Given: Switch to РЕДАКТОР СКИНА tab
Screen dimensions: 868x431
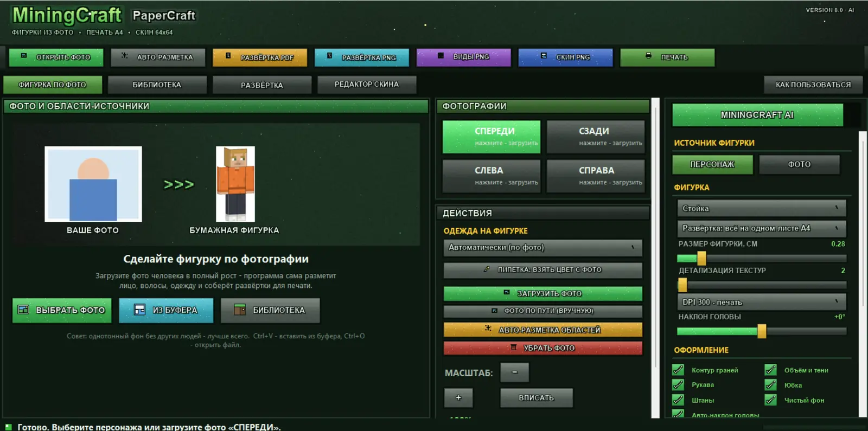Looking at the screenshot, I should click(367, 85).
